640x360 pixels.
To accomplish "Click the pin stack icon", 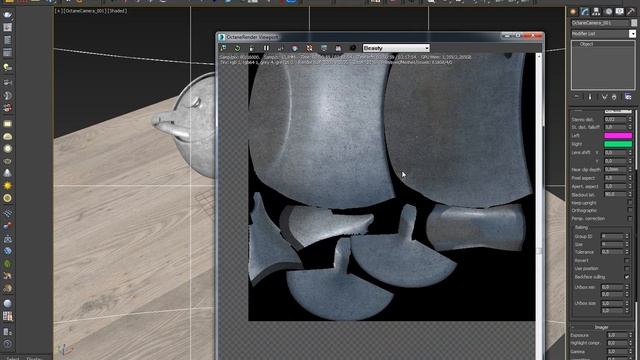I will pyautogui.click(x=577, y=97).
